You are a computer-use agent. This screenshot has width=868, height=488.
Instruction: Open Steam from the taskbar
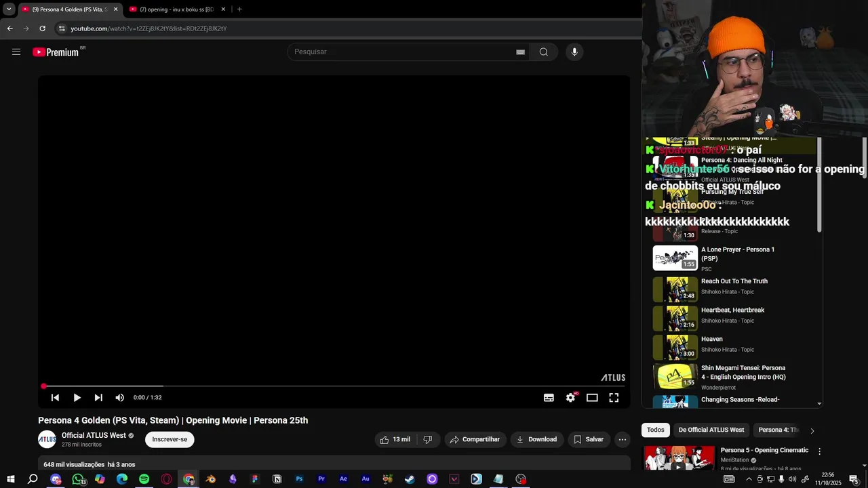410,479
